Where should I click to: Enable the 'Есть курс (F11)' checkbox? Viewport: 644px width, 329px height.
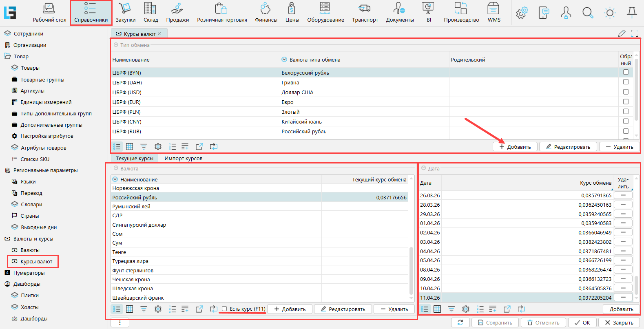tap(224, 309)
